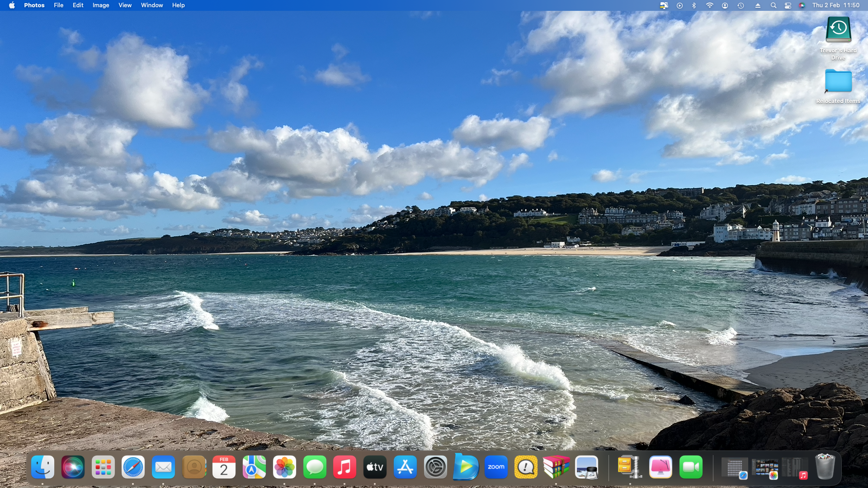The width and height of the screenshot is (868, 488).
Task: Open the Photos app in the Dock
Action: [284, 467]
